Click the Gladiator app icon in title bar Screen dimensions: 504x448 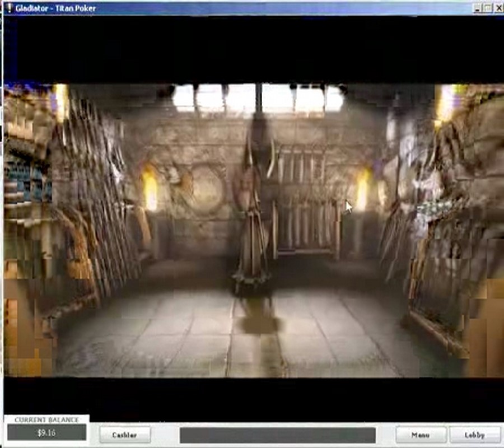point(8,8)
